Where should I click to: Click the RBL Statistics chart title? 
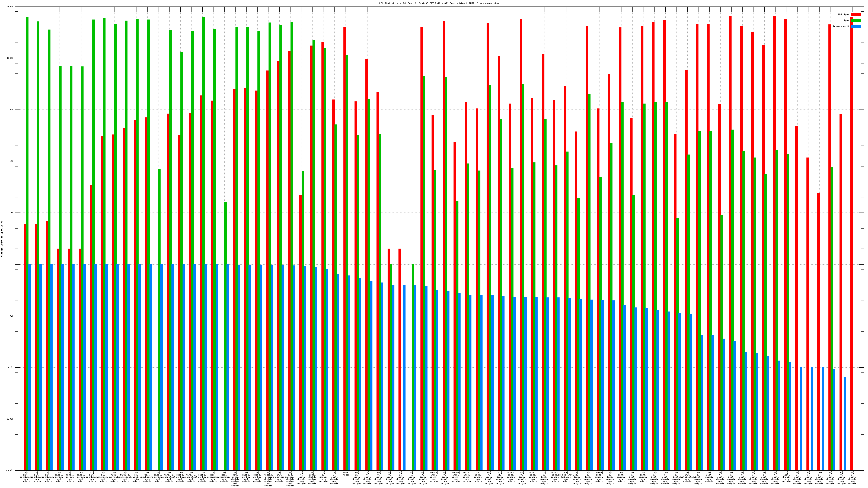point(439,3)
